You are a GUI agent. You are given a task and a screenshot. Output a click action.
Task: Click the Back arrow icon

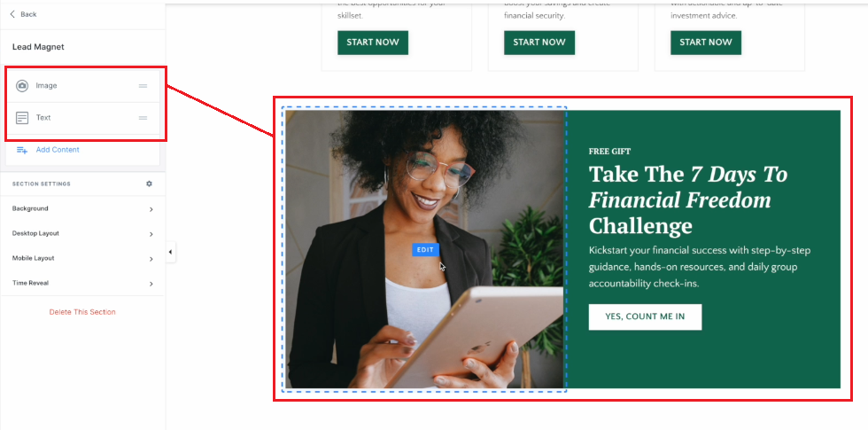click(12, 14)
